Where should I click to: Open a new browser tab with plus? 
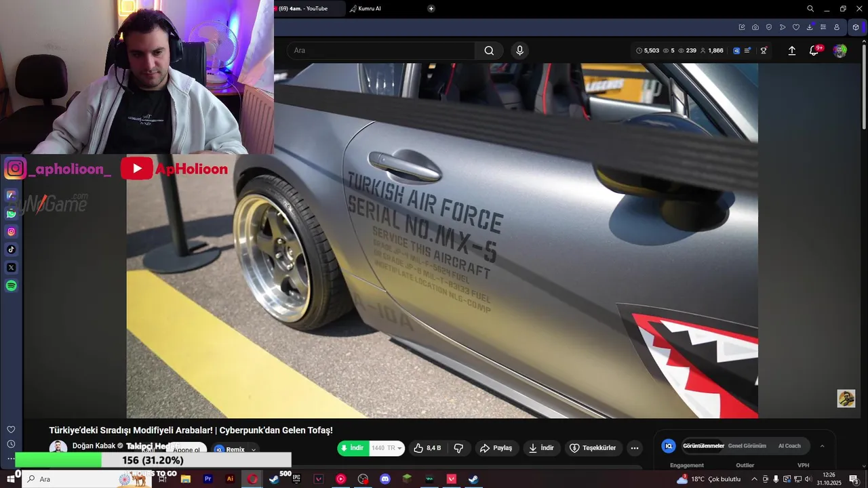coord(431,9)
